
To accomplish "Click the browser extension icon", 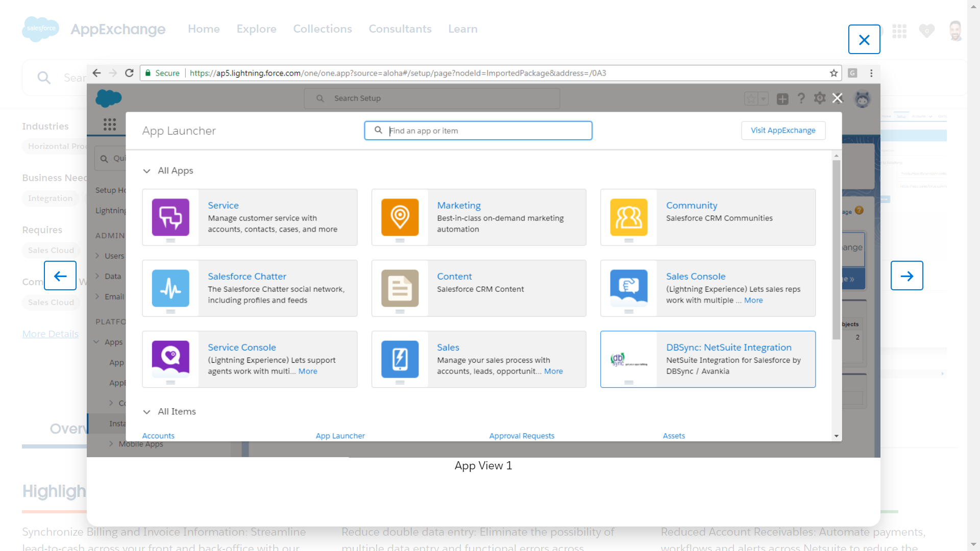I will [852, 73].
